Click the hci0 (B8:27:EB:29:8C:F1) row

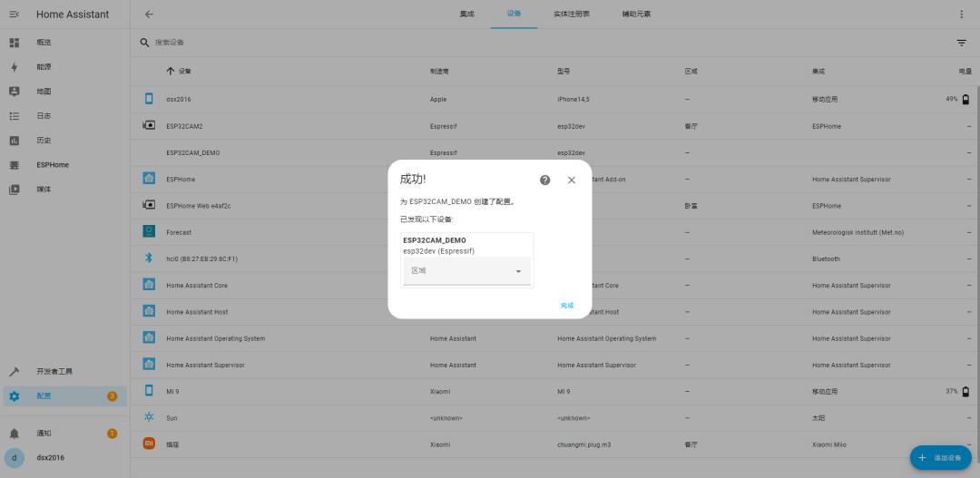click(555, 259)
